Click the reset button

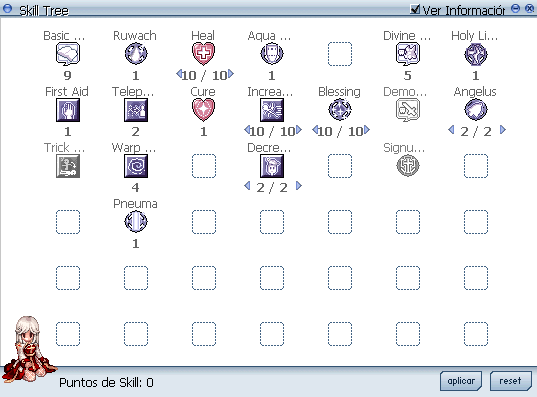pyautogui.click(x=511, y=381)
